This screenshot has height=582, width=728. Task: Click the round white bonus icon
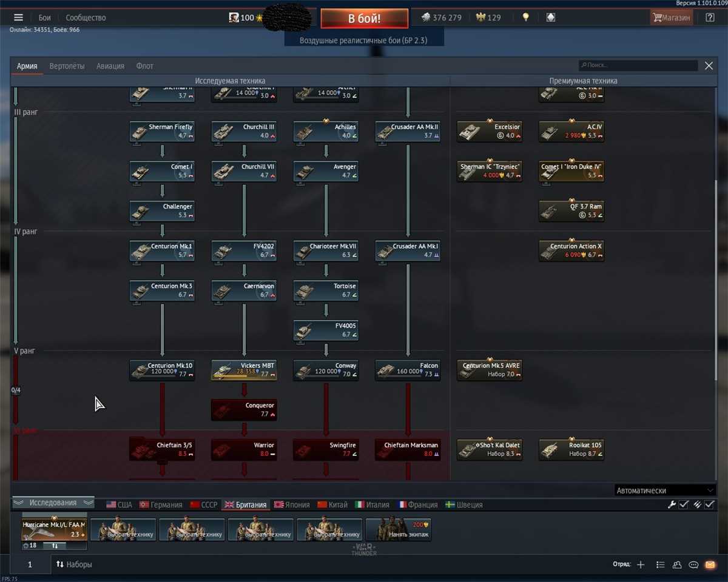click(x=551, y=18)
